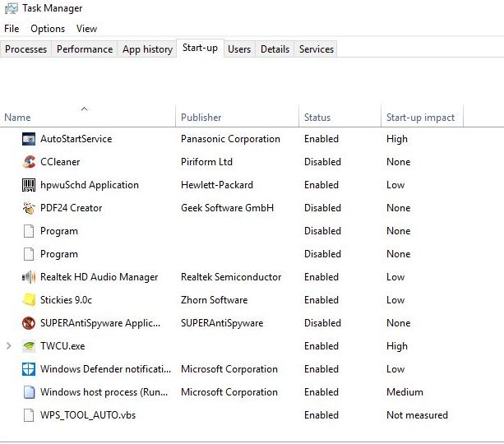The image size is (504, 444).
Task: Expand the TWCU.exe entry group
Action: point(9,346)
